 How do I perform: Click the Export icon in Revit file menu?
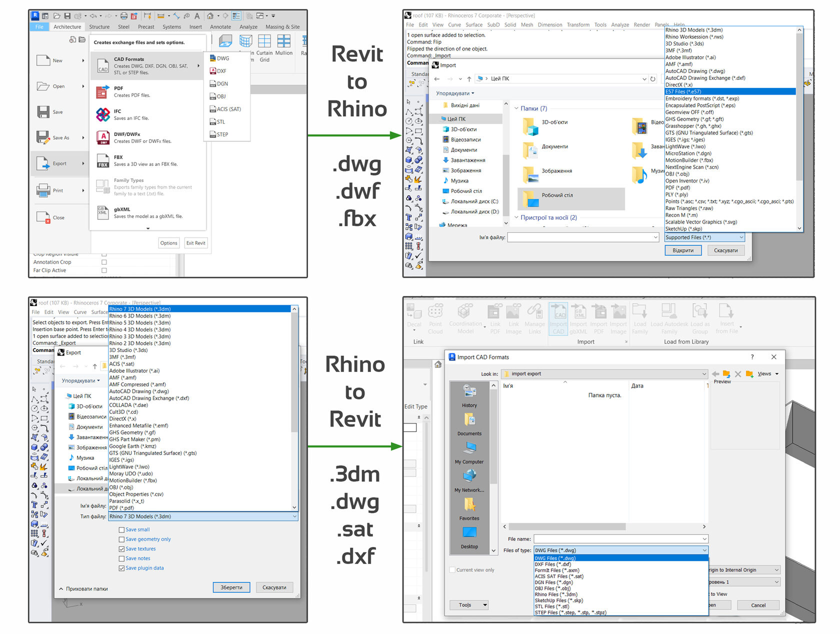point(43,163)
